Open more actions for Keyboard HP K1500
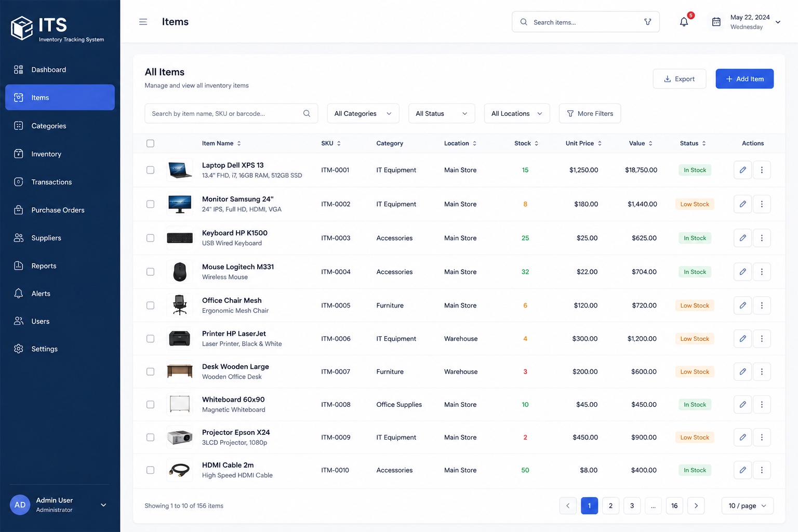This screenshot has width=798, height=532. click(762, 238)
